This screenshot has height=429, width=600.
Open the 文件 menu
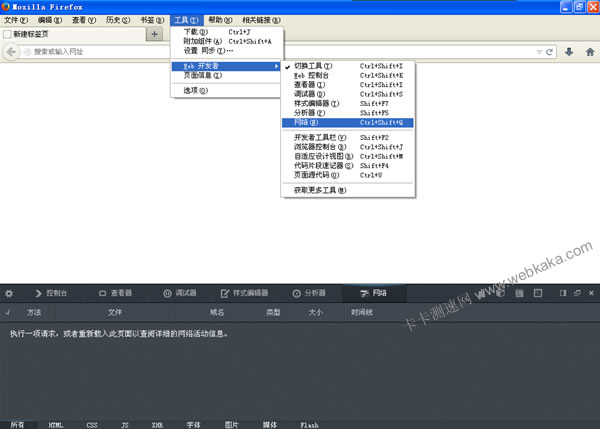click(x=16, y=20)
